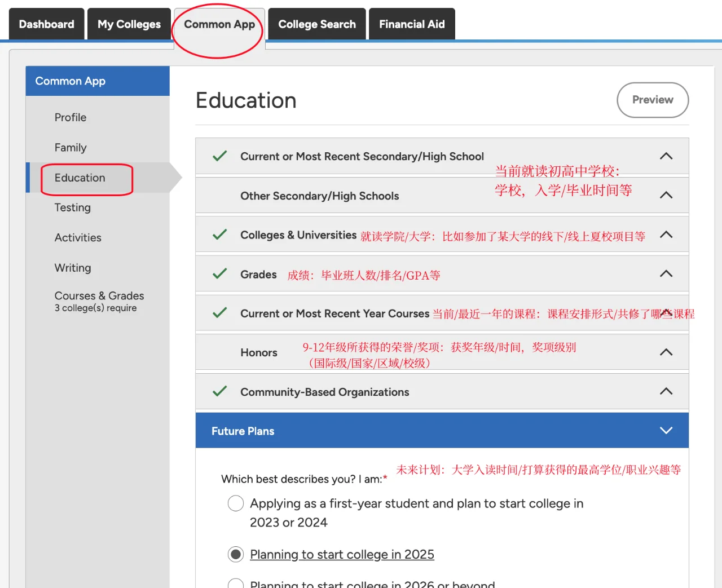
Task: Choose 'Applying as a first-year student' option
Action: (235, 503)
